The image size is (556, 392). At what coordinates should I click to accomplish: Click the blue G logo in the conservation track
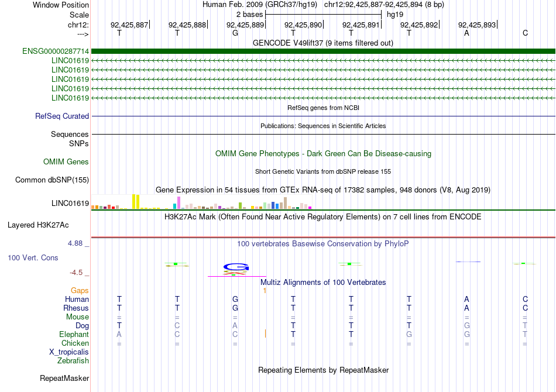click(x=236, y=267)
